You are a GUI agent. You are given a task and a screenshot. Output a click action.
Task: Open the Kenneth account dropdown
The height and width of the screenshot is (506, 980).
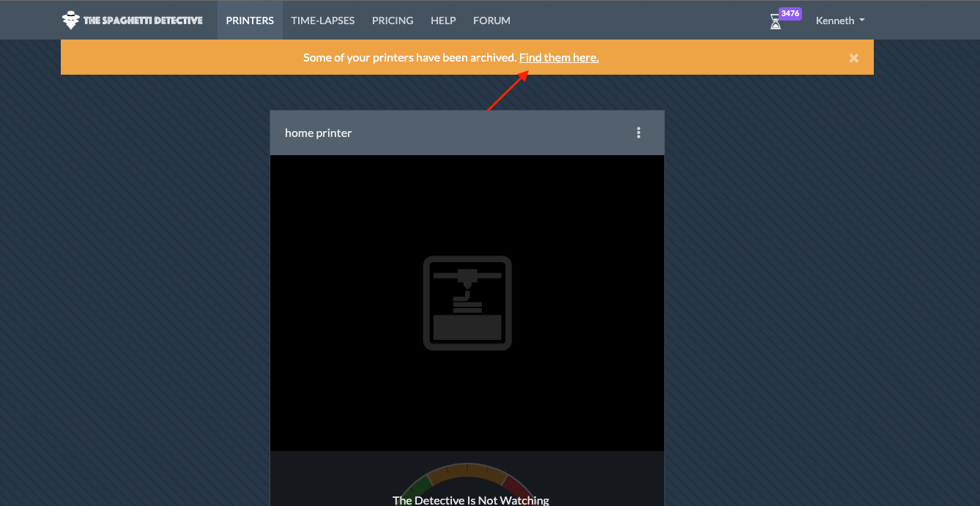point(840,21)
